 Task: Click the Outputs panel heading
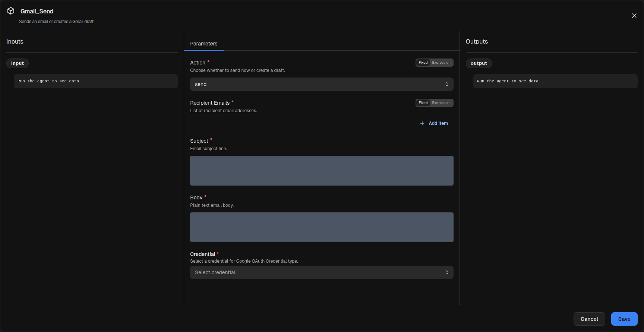pyautogui.click(x=477, y=42)
